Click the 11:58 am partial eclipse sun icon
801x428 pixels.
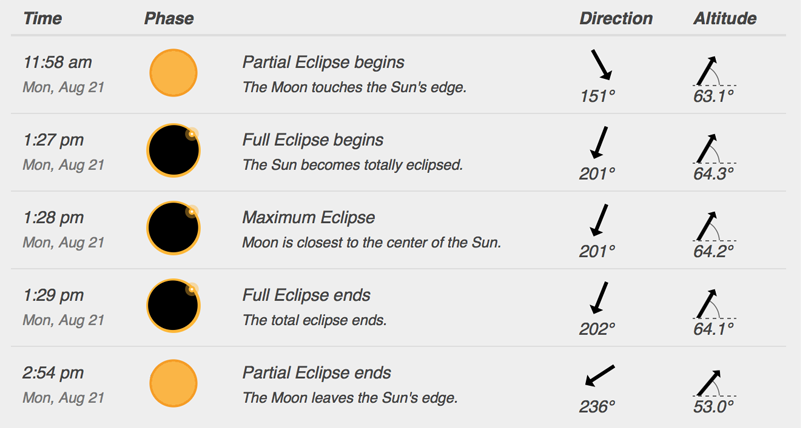[x=173, y=73]
